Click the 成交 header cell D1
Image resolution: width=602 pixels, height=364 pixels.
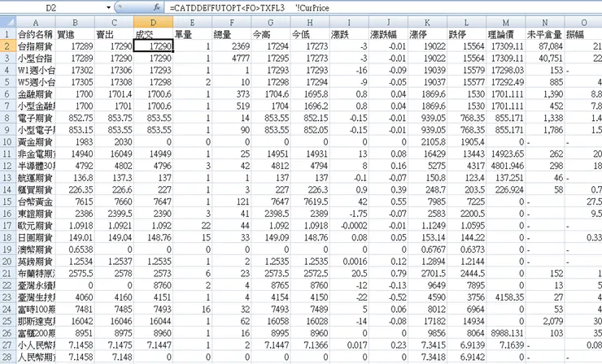[x=153, y=34]
